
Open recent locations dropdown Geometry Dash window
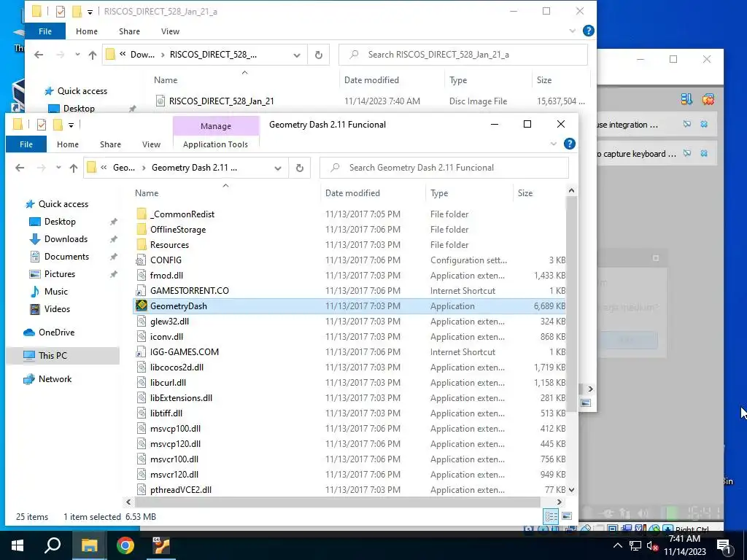(58, 168)
